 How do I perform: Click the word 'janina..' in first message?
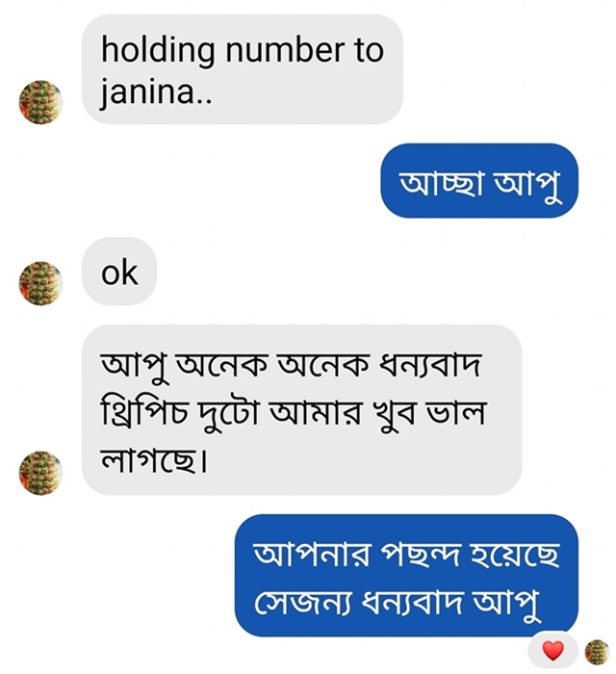[x=156, y=92]
